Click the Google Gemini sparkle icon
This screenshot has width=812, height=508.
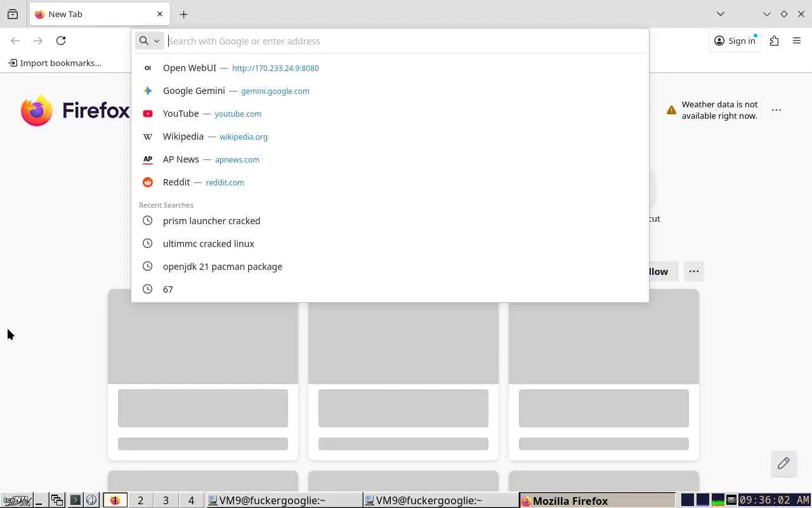[x=148, y=91]
